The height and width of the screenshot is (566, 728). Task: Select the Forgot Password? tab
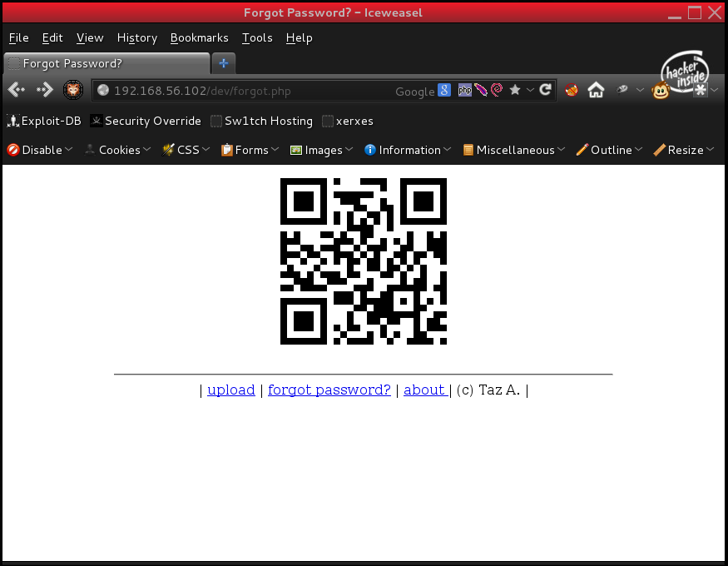106,63
